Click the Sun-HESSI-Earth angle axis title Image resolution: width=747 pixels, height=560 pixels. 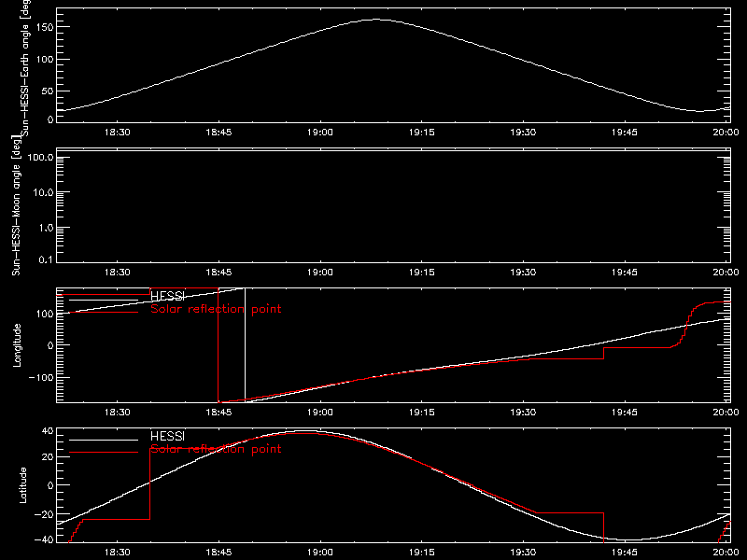(25, 68)
